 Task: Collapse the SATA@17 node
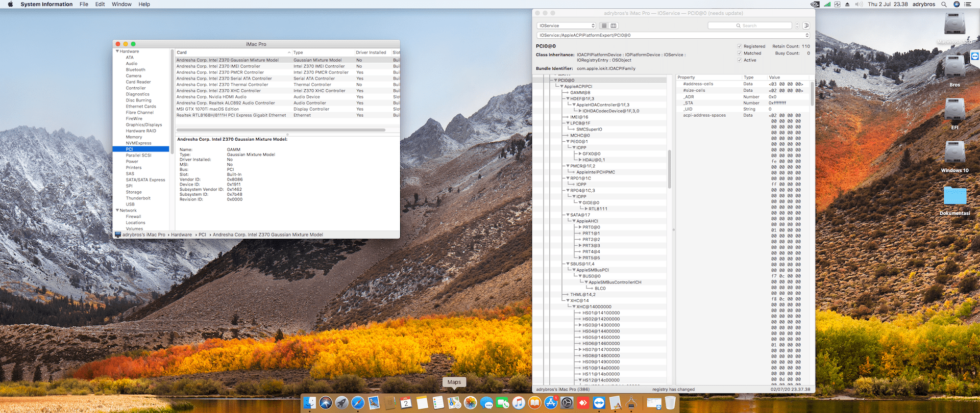click(568, 215)
